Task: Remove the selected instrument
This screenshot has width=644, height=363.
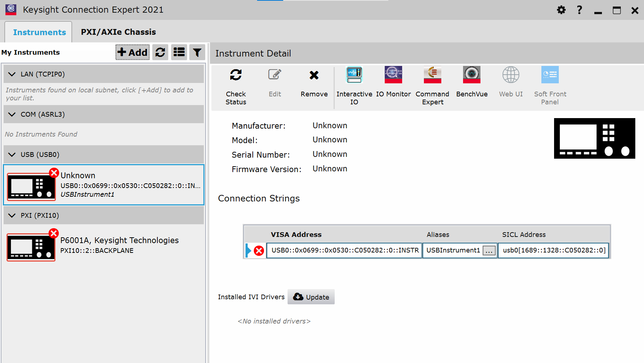Action: (x=314, y=83)
